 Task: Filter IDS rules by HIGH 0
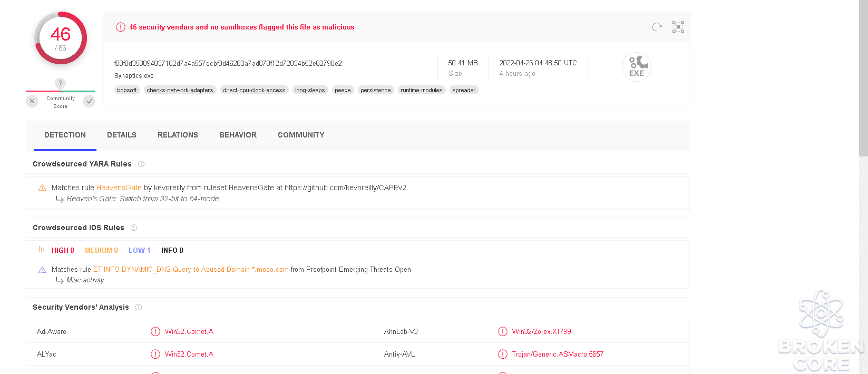[x=63, y=250]
